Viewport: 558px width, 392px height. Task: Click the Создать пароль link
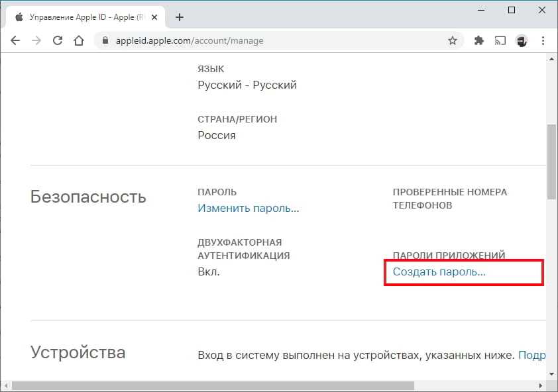(439, 271)
